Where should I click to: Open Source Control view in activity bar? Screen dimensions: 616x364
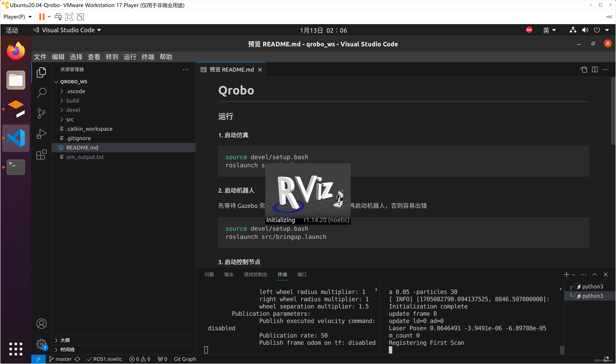click(41, 113)
